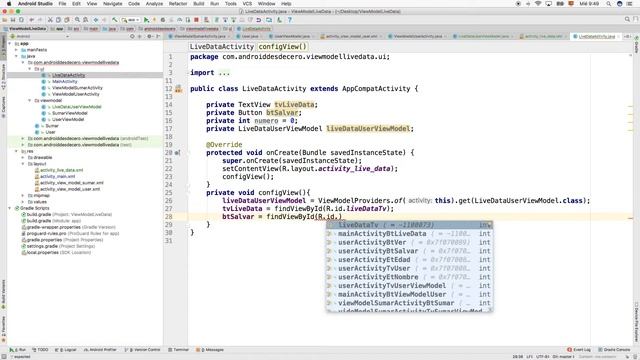Click the Find magnifier icon in toolbar
The image size is (640, 360).
coord(77,20)
